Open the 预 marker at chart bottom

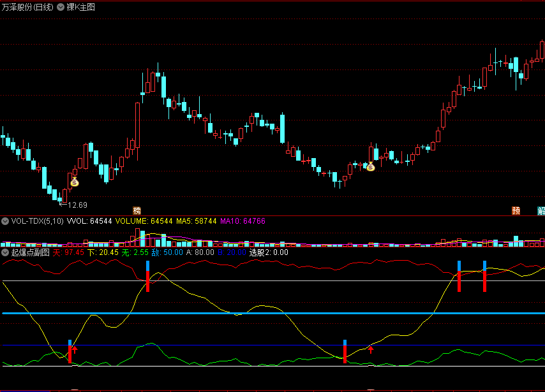point(516,210)
